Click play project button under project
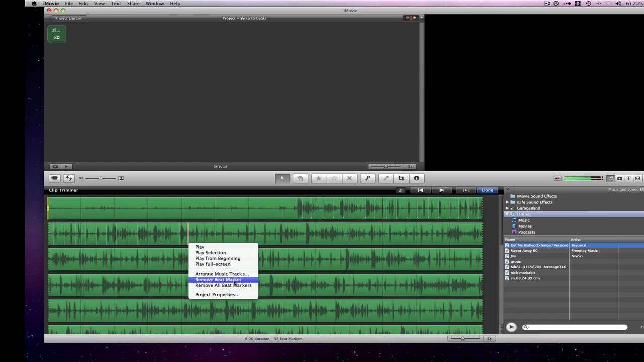 tap(66, 166)
